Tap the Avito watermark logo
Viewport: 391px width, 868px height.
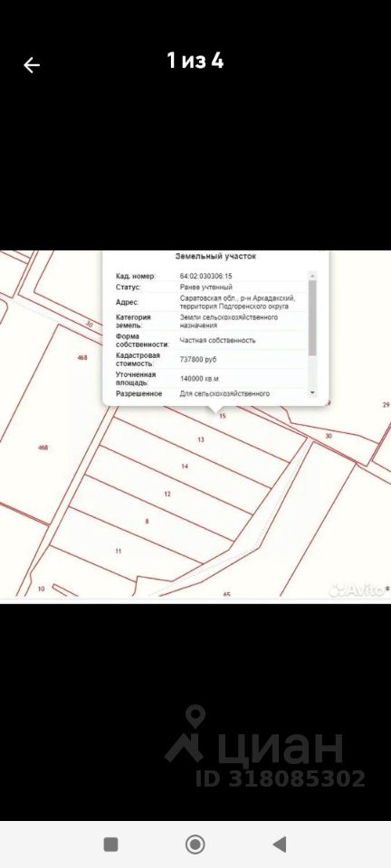point(358,590)
